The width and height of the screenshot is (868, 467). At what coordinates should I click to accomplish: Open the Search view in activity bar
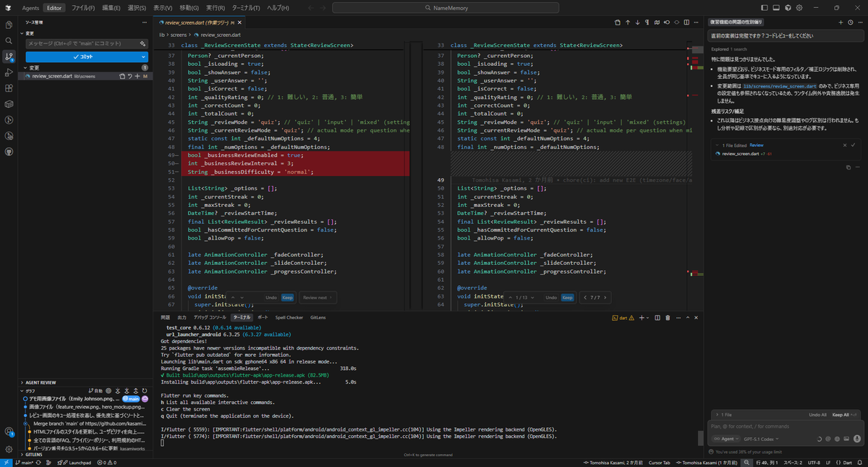[9, 41]
